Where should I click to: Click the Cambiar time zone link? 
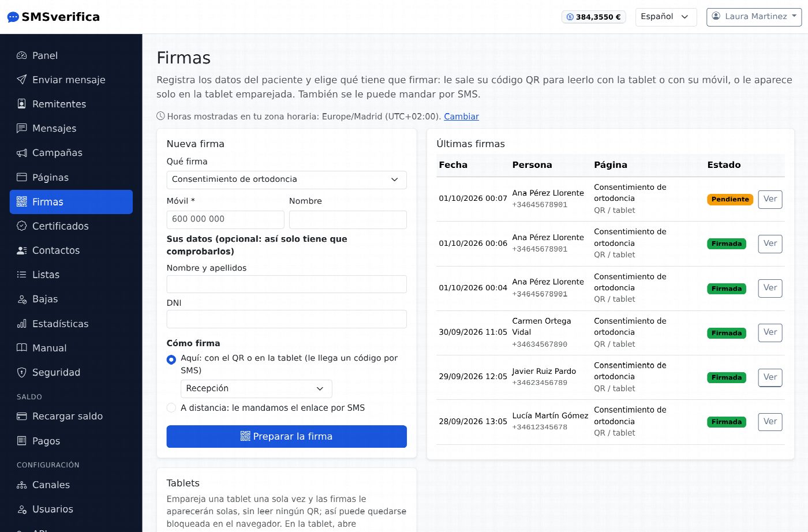point(461,117)
